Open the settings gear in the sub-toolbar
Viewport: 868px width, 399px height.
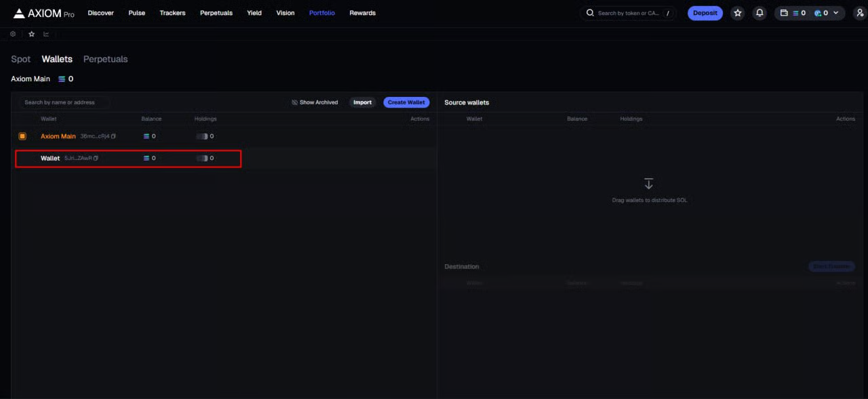coord(13,34)
